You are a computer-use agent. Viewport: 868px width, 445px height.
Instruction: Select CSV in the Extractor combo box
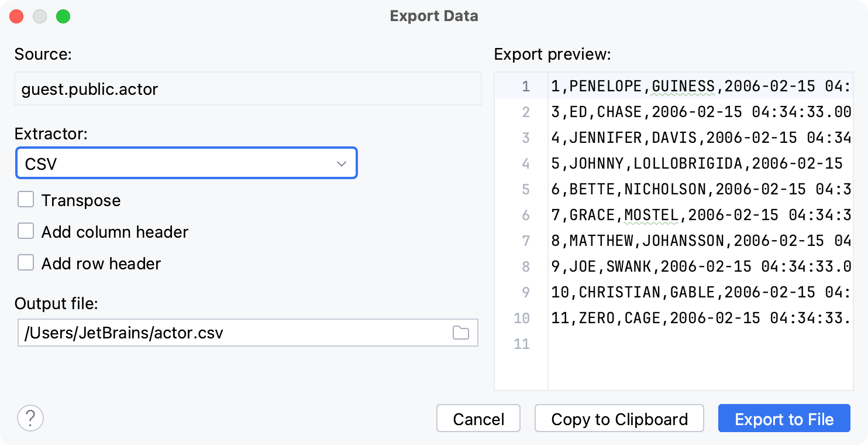(x=186, y=163)
